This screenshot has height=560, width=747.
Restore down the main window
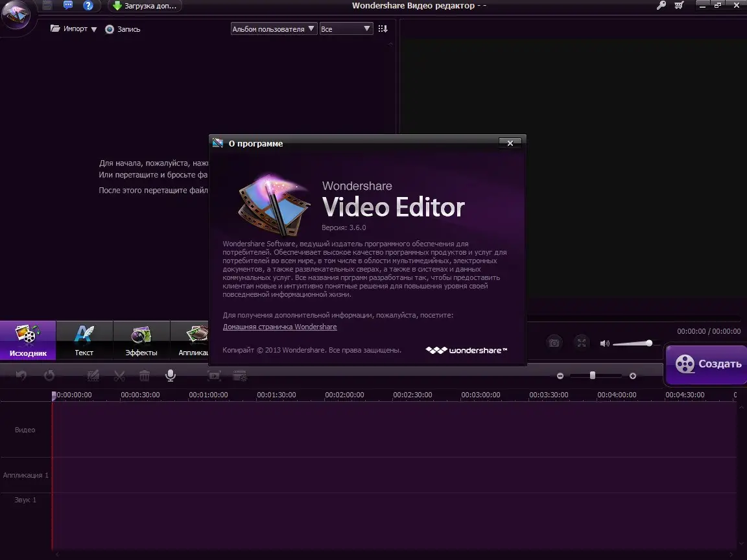pyautogui.click(x=717, y=6)
